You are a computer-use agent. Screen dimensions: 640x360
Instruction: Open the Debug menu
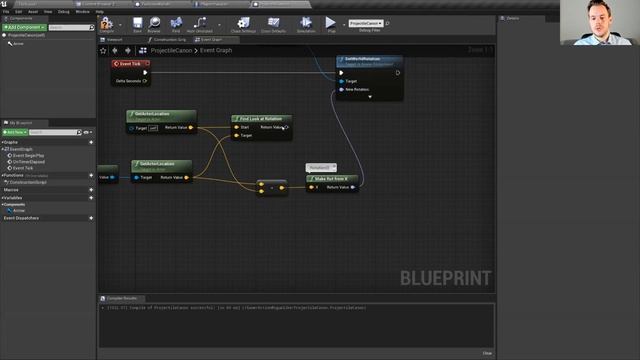(x=64, y=12)
